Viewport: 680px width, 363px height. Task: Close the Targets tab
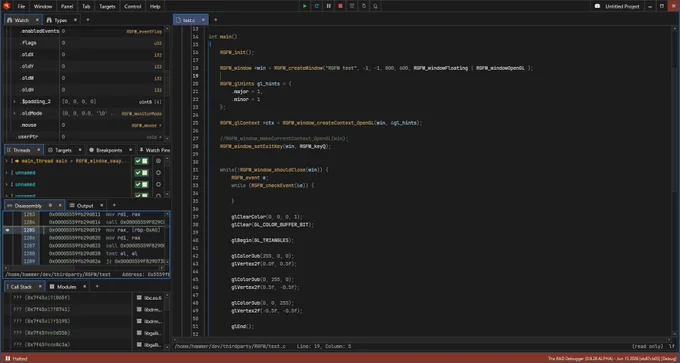click(80, 150)
